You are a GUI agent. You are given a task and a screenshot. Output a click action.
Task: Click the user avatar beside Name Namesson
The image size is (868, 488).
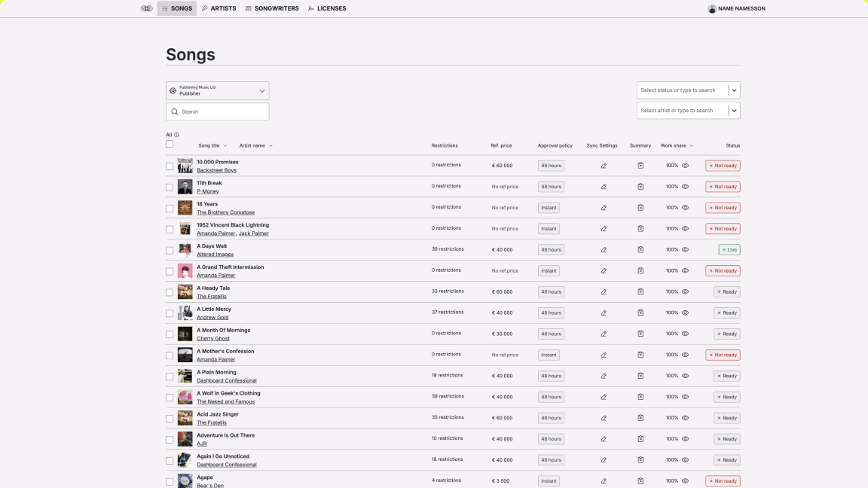712,9
